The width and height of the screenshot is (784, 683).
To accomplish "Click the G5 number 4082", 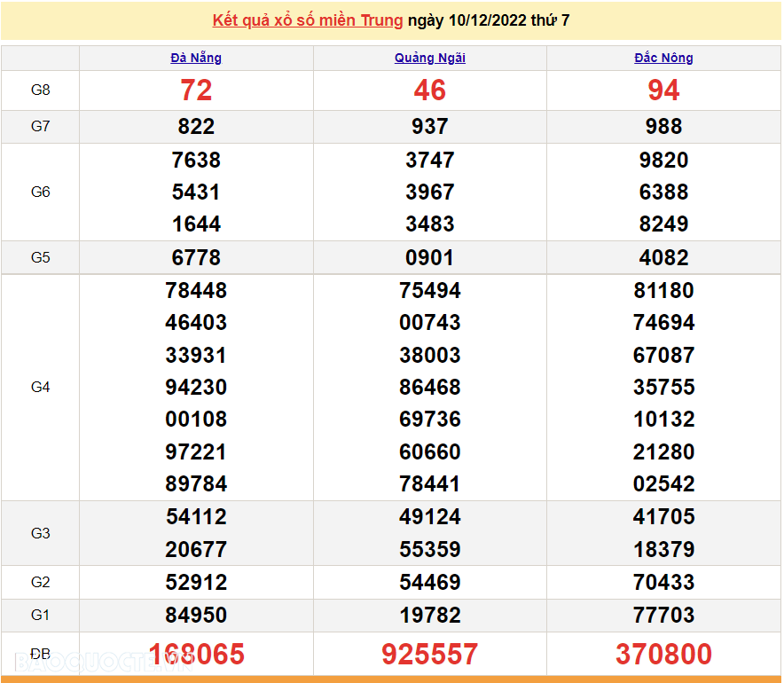I will [x=663, y=258].
